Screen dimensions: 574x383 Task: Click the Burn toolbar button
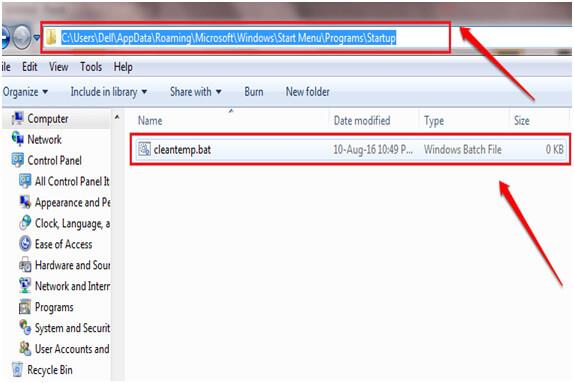[254, 92]
